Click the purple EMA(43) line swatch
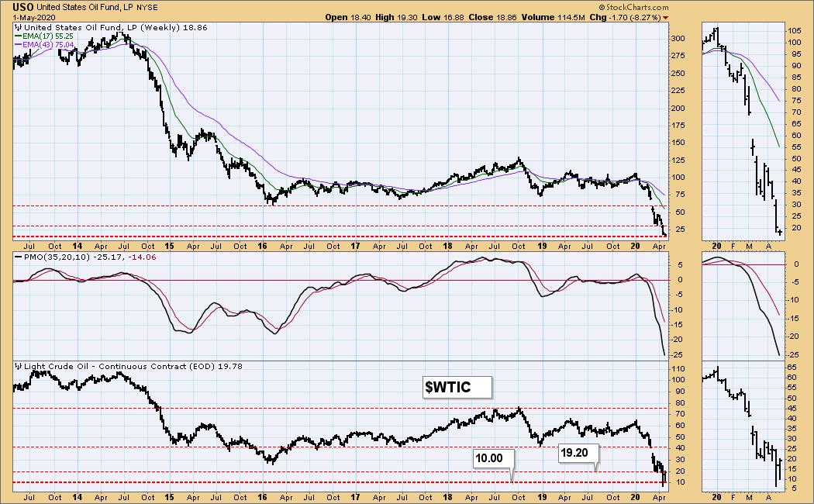Image resolution: width=814 pixels, height=504 pixels. [x=19, y=45]
